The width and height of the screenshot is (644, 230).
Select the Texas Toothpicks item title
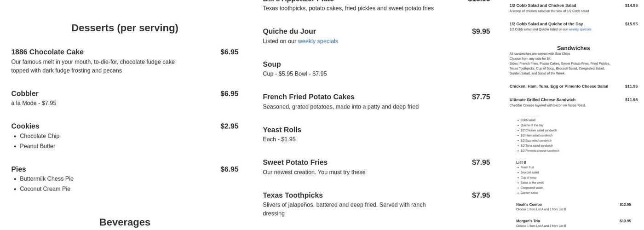coord(293,195)
